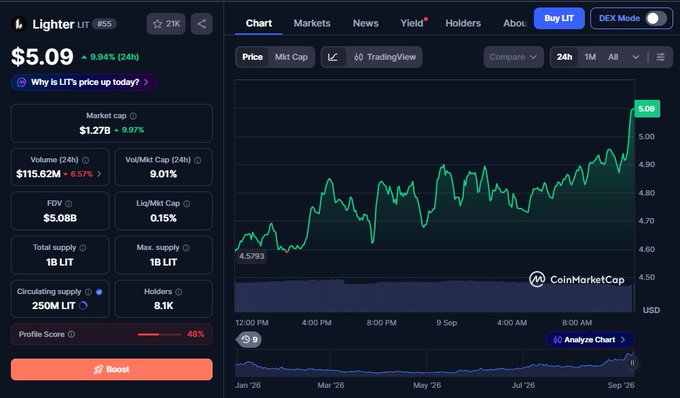Screen dimensions: 680x398
Task: Click the 4.5793 starting price label
Action: [x=252, y=256]
